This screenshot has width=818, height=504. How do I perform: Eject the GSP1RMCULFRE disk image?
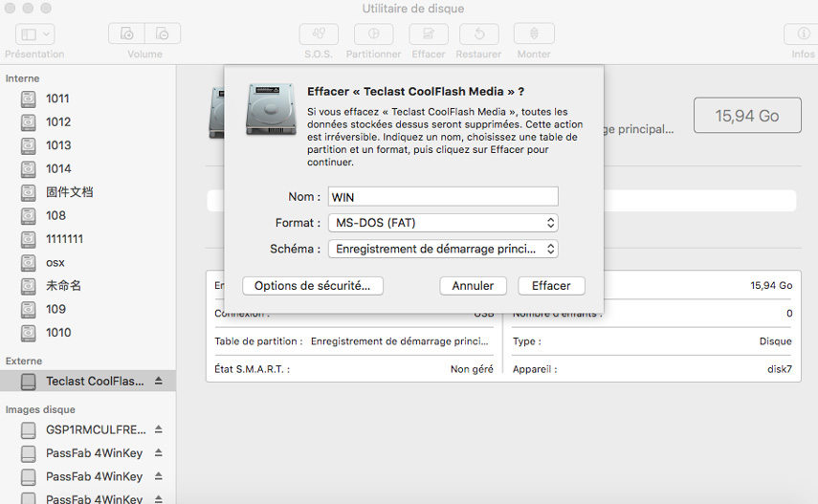coord(159,429)
